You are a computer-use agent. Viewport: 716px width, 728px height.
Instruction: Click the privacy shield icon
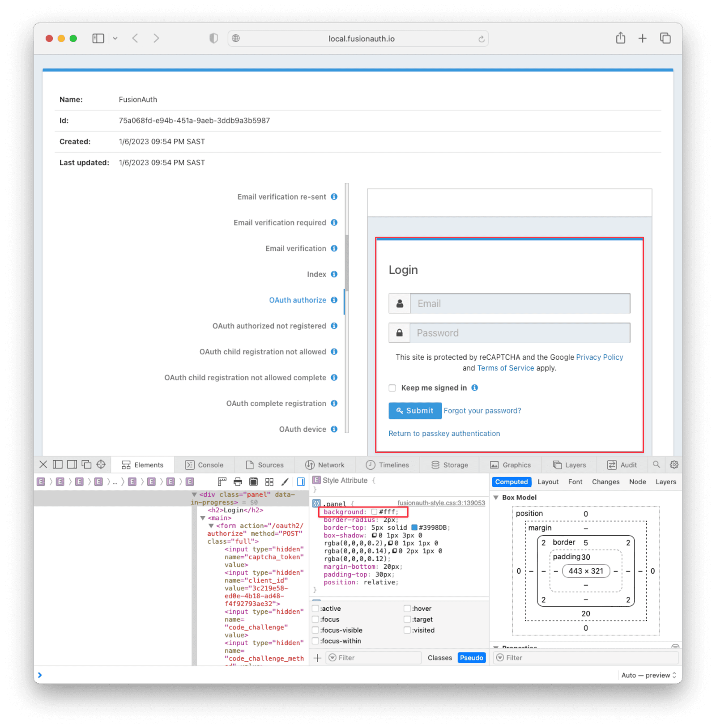point(214,38)
